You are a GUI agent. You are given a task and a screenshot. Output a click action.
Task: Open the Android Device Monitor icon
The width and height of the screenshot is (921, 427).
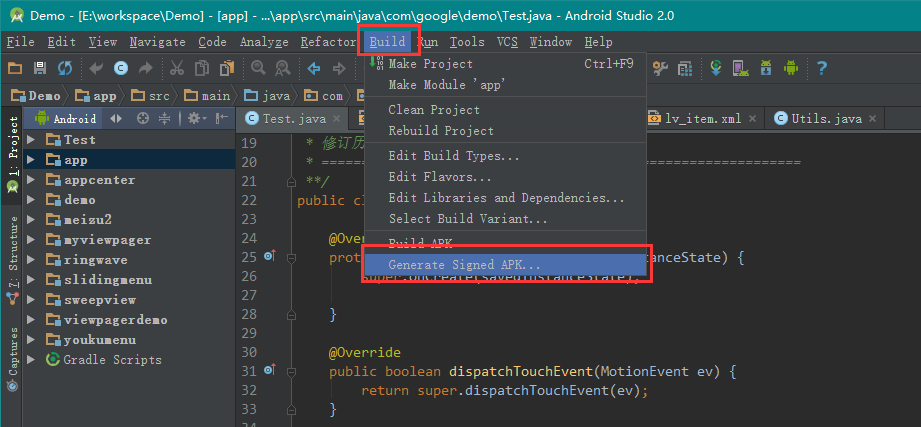pyautogui.click(x=791, y=69)
